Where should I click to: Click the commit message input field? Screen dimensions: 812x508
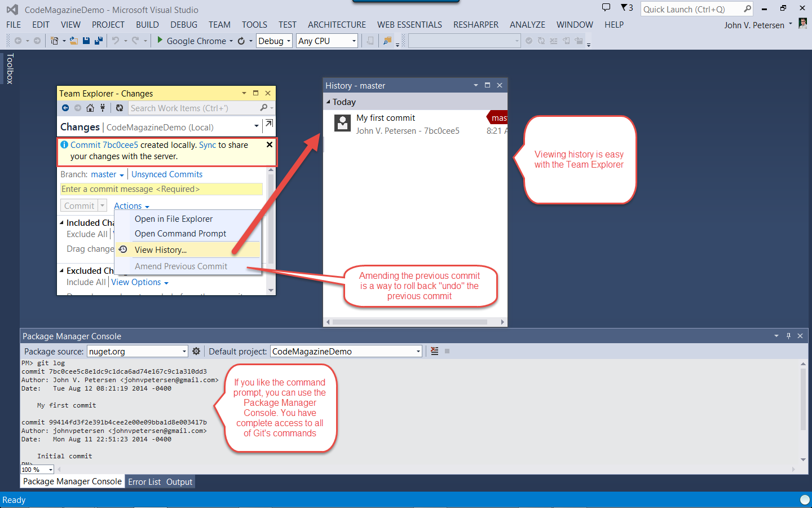(x=161, y=189)
